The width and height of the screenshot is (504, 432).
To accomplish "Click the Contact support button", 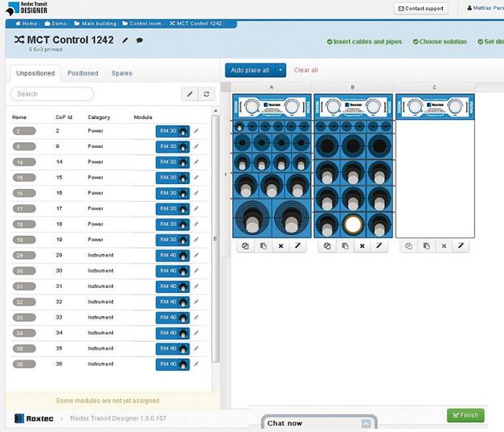I will 421,8.
